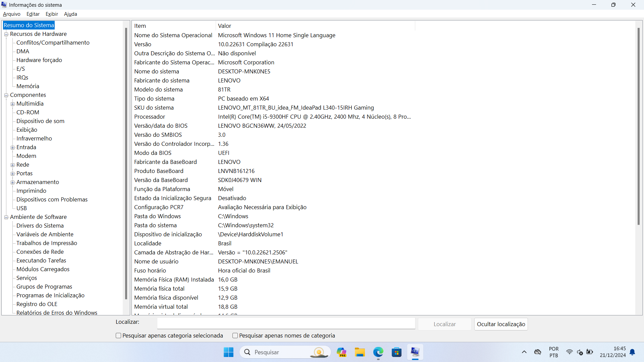Click the System Information taskbar icon
644x362 pixels.
(x=415, y=352)
